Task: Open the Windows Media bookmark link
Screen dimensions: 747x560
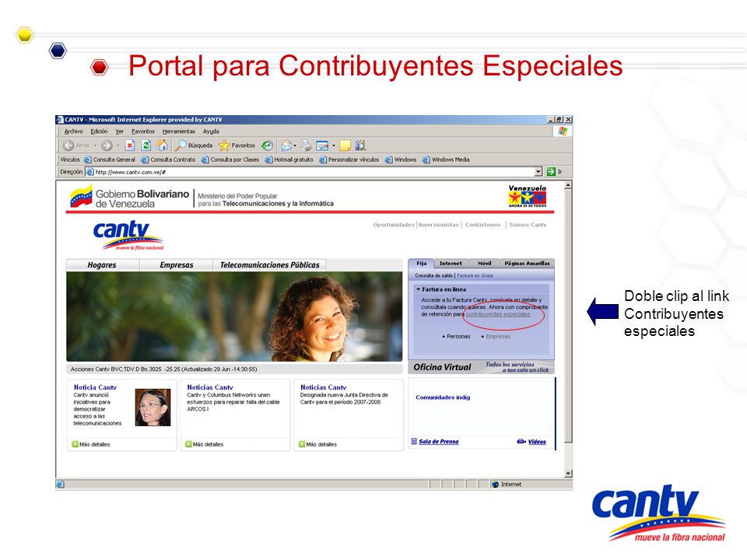Action: pos(446,159)
